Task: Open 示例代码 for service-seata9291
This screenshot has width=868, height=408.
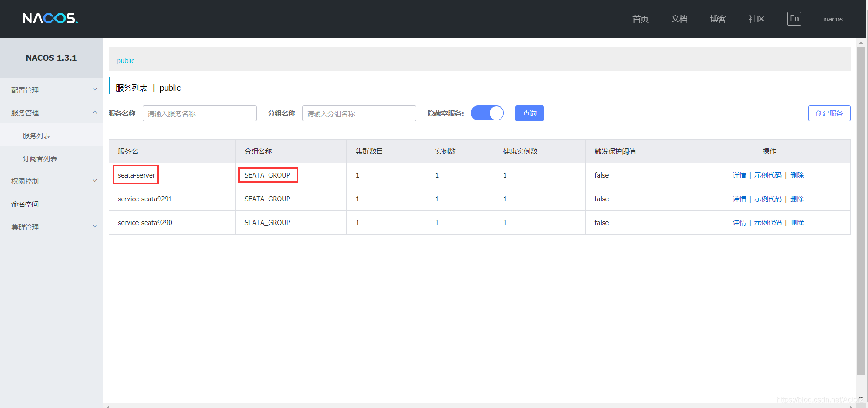Action: [768, 199]
